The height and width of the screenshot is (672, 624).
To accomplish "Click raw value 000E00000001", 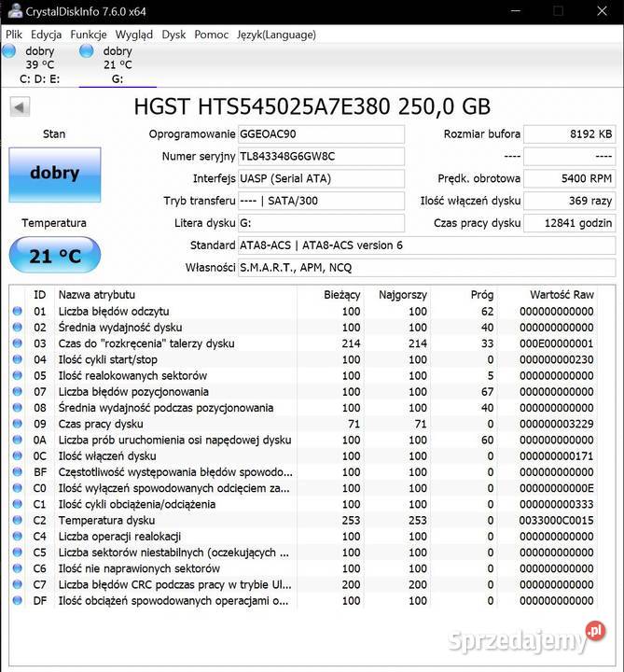I will point(556,343).
